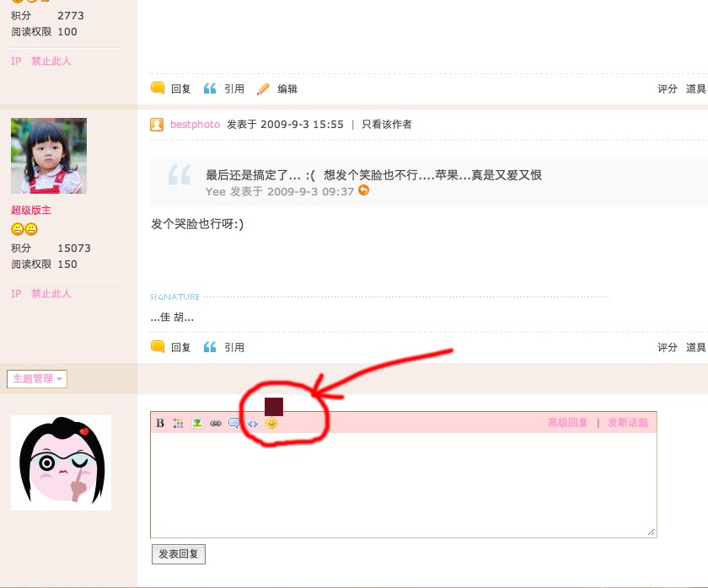
Task: Switch to 高级回复 advanced reply
Action: coord(567,423)
